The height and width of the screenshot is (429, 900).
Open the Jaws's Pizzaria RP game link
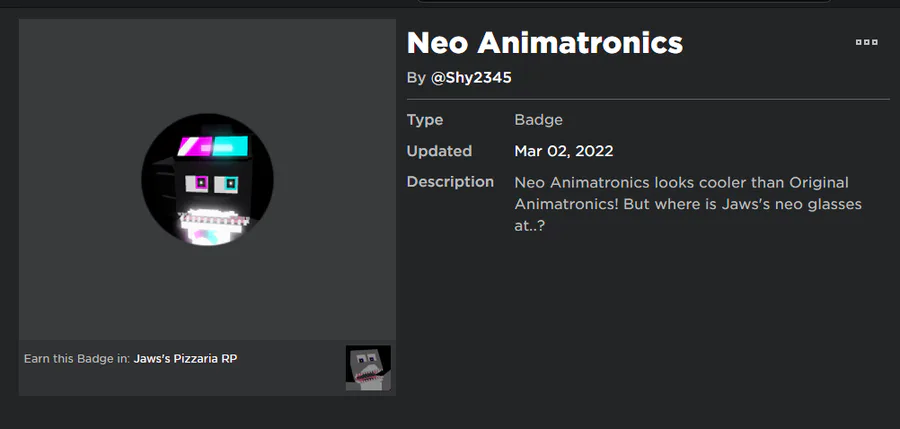coord(185,358)
